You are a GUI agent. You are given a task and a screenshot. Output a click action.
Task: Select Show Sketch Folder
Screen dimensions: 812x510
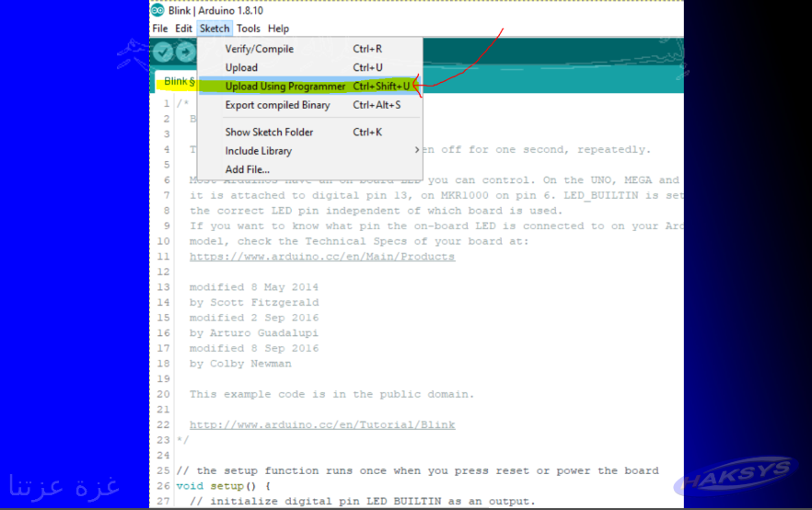coord(309,132)
